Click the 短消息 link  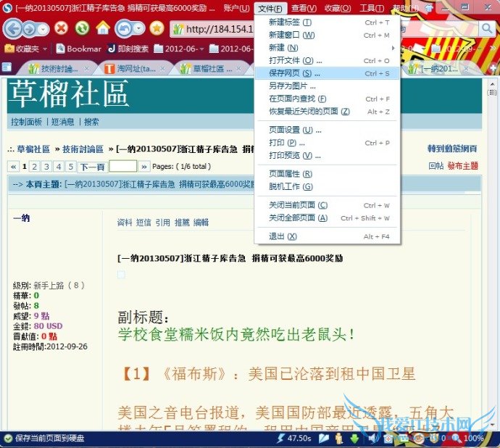point(63,122)
